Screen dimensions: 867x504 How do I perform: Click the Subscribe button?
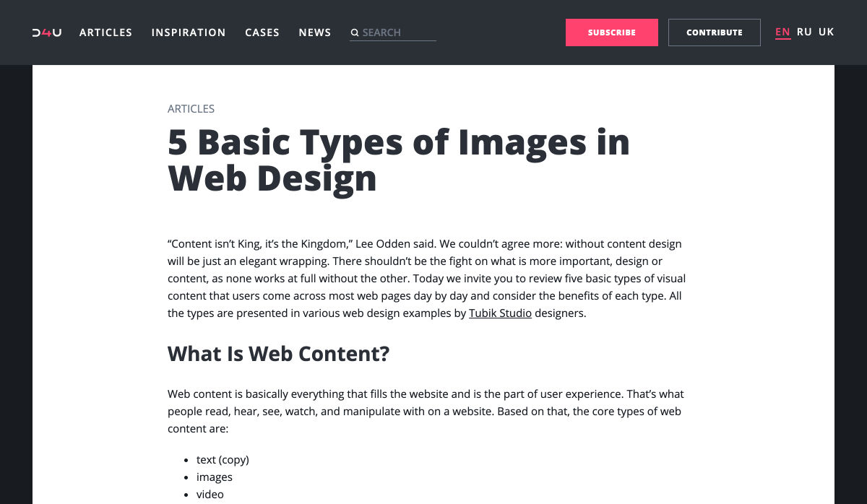coord(612,32)
